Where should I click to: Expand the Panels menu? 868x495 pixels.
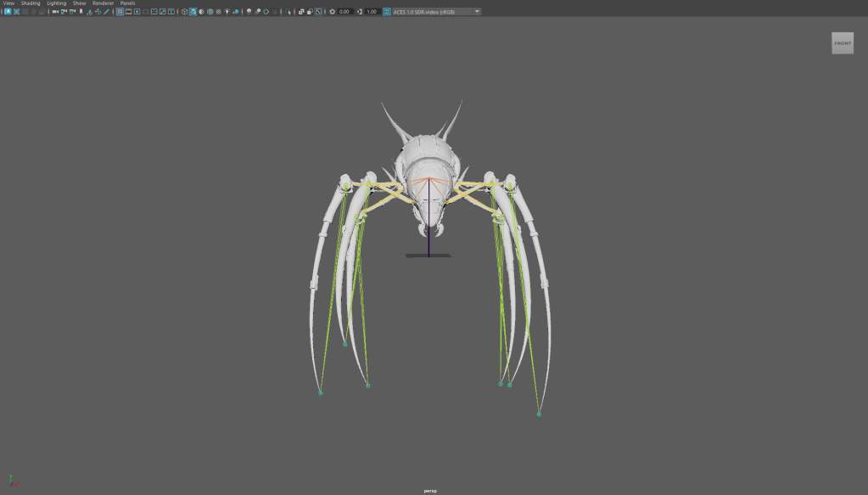click(x=127, y=3)
